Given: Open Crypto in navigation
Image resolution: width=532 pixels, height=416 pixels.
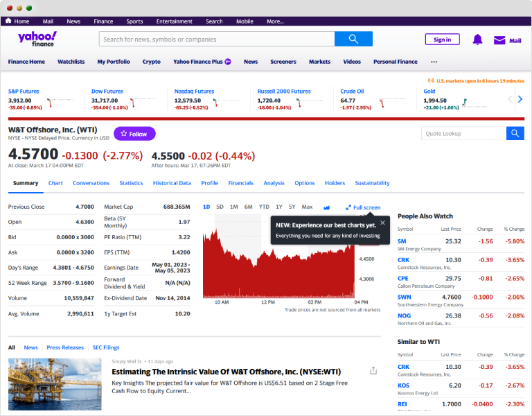Looking at the screenshot, I should point(151,62).
